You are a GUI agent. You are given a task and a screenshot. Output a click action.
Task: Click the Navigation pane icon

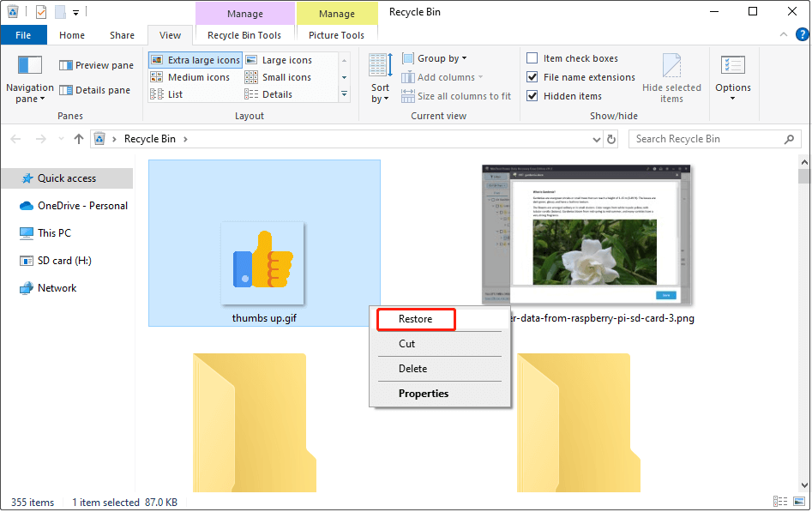[29, 66]
